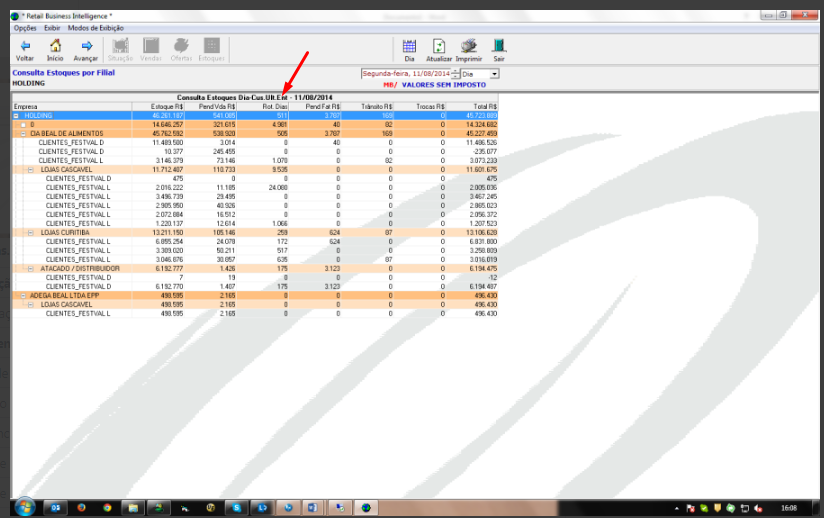Image resolution: width=824 pixels, height=518 pixels.
Task: Click the VALORES SEM IMPOSTO label
Action: point(444,85)
